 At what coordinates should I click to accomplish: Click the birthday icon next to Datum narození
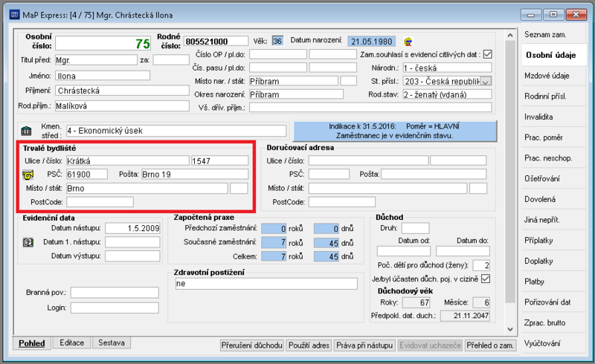[x=408, y=42]
